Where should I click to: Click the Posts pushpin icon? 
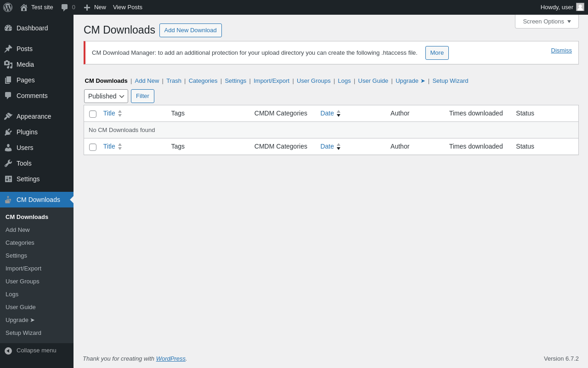8,49
